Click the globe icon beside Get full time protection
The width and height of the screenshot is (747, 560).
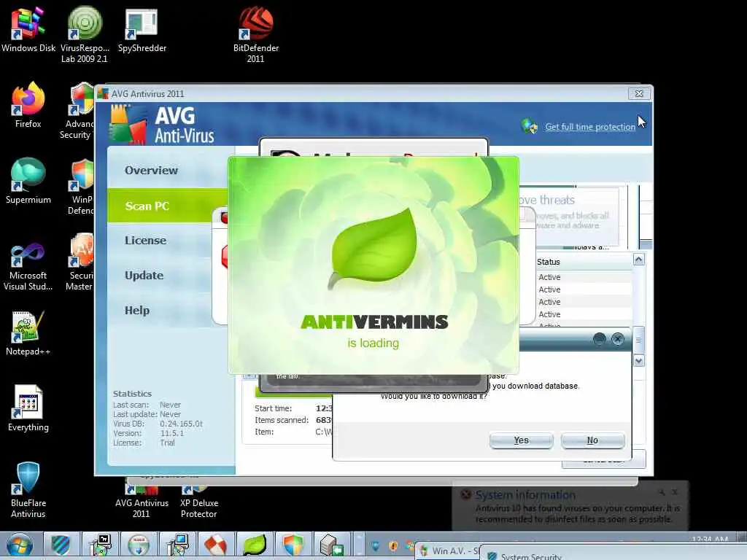pos(530,126)
